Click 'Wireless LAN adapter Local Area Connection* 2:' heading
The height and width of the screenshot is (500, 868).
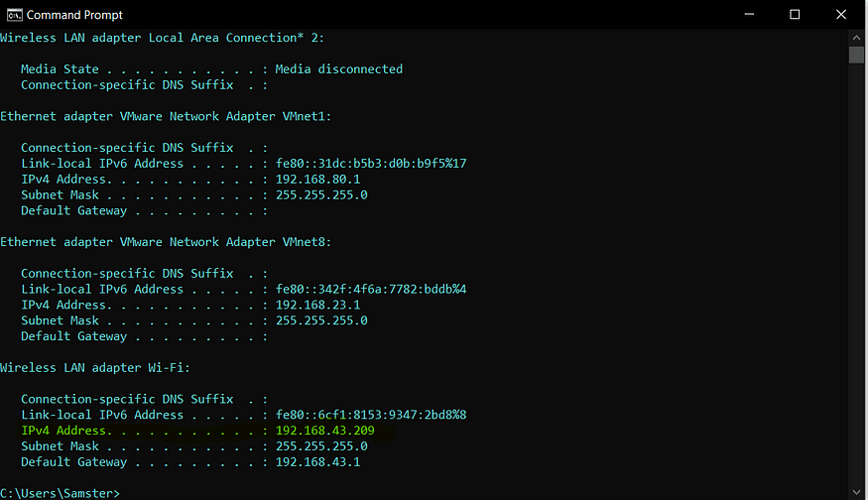(x=163, y=38)
